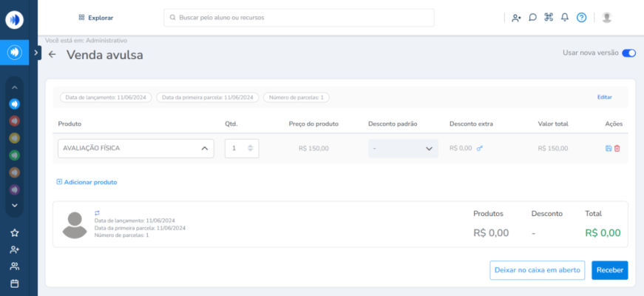Viewport: 644px width, 296px height.
Task: Open the calendar icon in the sidebar
Action: (14, 283)
